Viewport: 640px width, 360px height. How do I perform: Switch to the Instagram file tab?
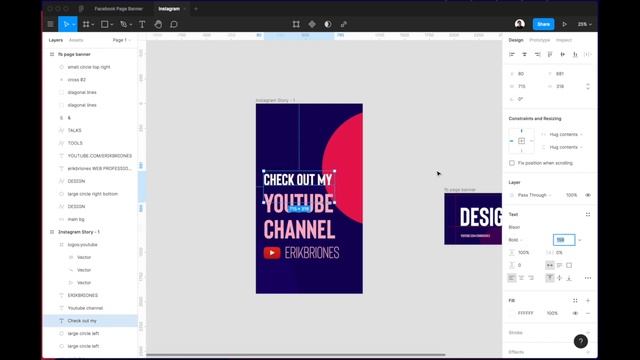(169, 9)
